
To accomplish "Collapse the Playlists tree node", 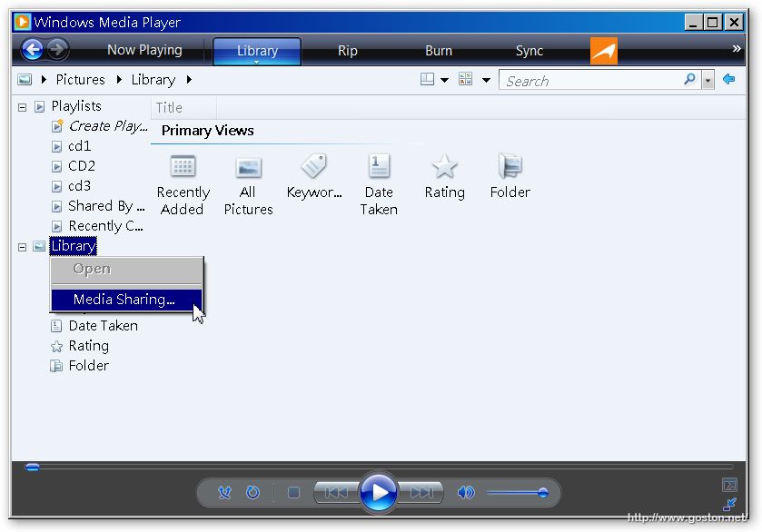I will pyautogui.click(x=22, y=107).
